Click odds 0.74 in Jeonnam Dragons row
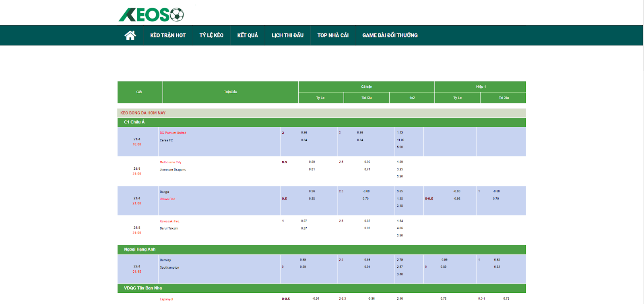The image size is (644, 304). click(x=367, y=169)
